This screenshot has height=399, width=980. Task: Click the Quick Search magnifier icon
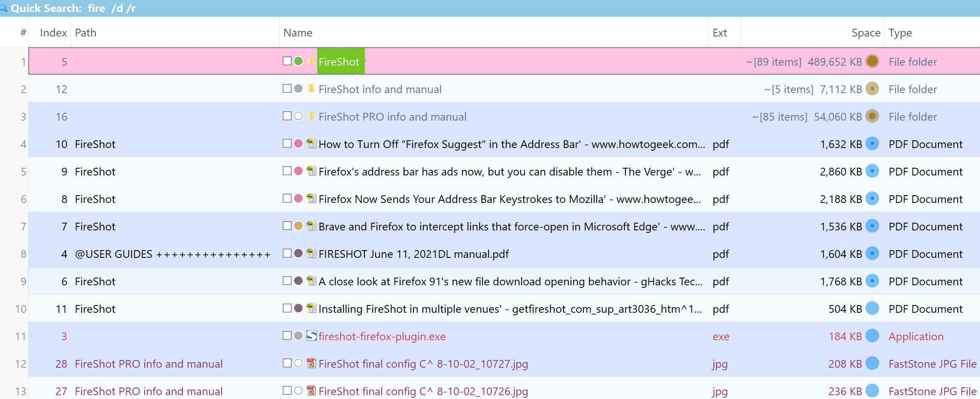pos(3,8)
